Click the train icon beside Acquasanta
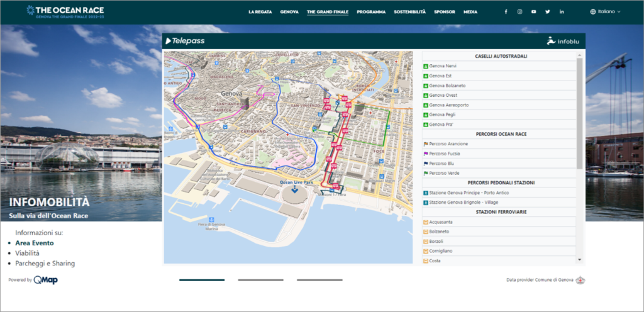The width and height of the screenshot is (644, 312). [x=426, y=222]
